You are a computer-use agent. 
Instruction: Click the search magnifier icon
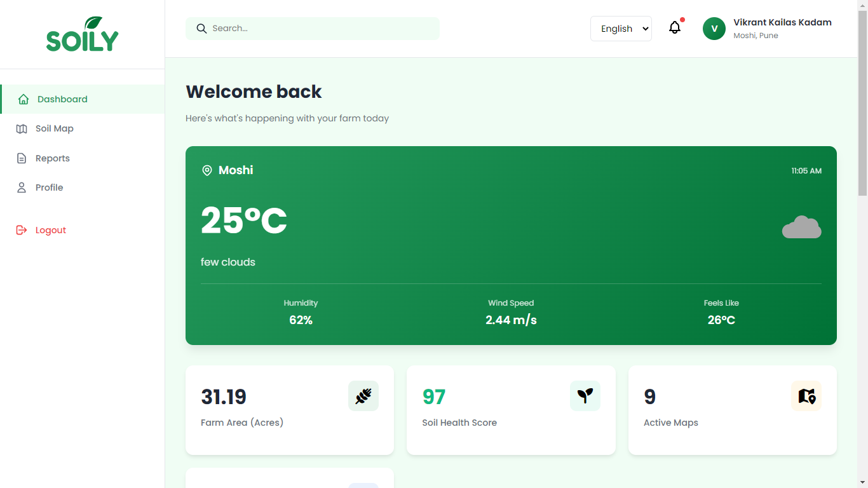coord(201,29)
